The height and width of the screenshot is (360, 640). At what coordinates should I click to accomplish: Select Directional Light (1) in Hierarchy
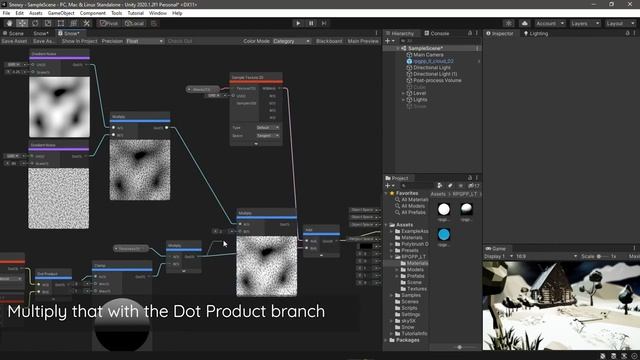coord(435,74)
